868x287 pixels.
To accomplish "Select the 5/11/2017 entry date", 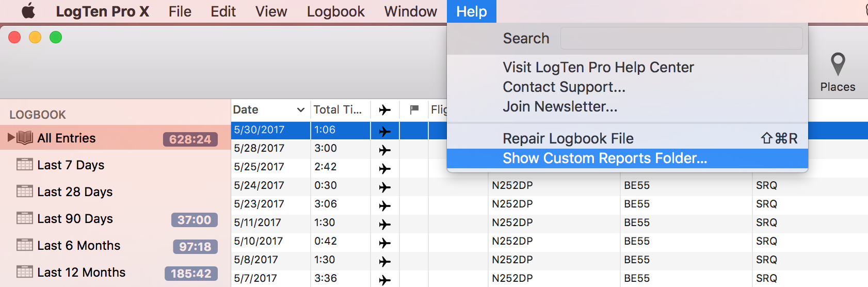I will pyautogui.click(x=258, y=222).
